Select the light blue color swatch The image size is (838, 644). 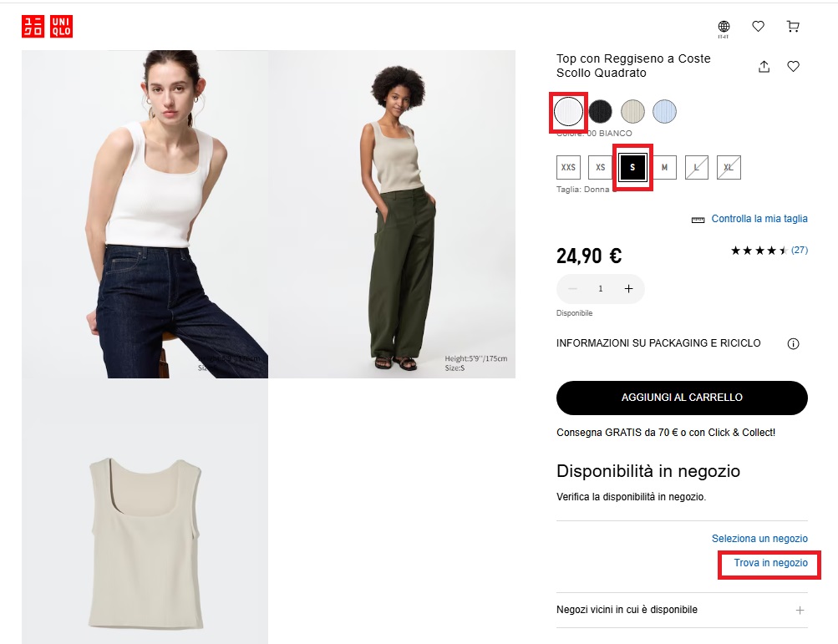click(664, 112)
